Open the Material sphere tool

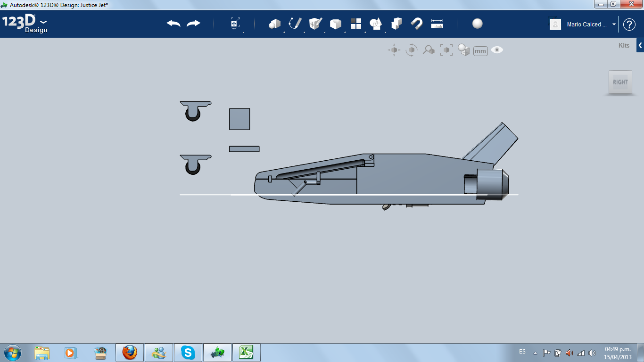click(x=478, y=24)
